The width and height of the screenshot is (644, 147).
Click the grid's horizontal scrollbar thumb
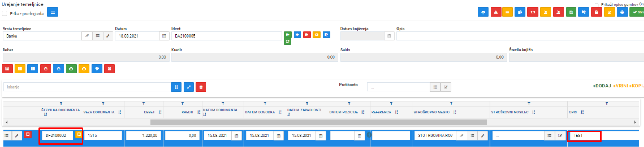coord(318,122)
